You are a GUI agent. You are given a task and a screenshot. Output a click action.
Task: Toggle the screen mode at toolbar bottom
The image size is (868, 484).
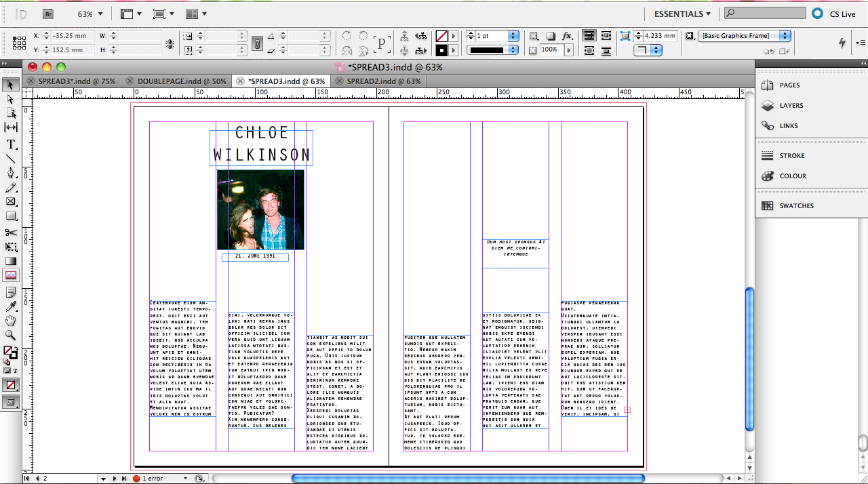(10, 401)
